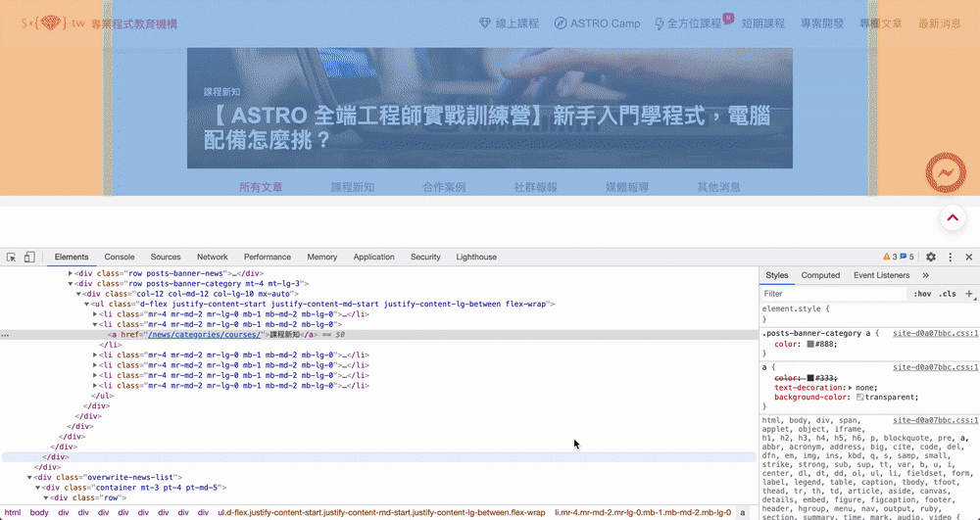980x520 pixels.
Task: Collapse the li containing 課程新知 link
Action: tap(95, 324)
